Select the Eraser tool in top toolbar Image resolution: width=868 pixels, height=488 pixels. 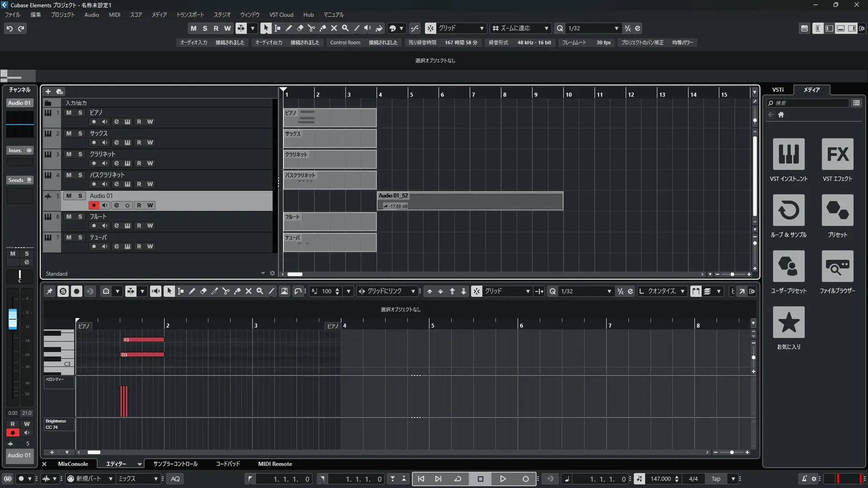coord(300,28)
